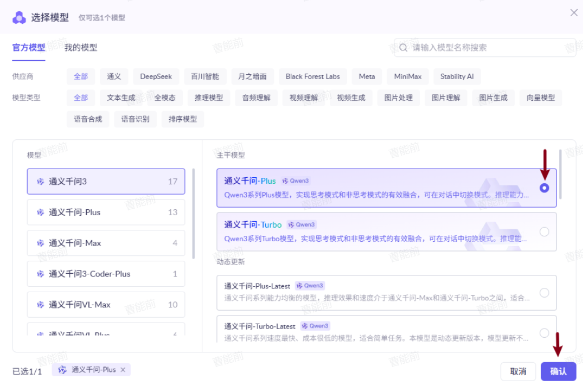
Task: Click the 通义千问-Plus-Latest card title
Action: [257, 286]
